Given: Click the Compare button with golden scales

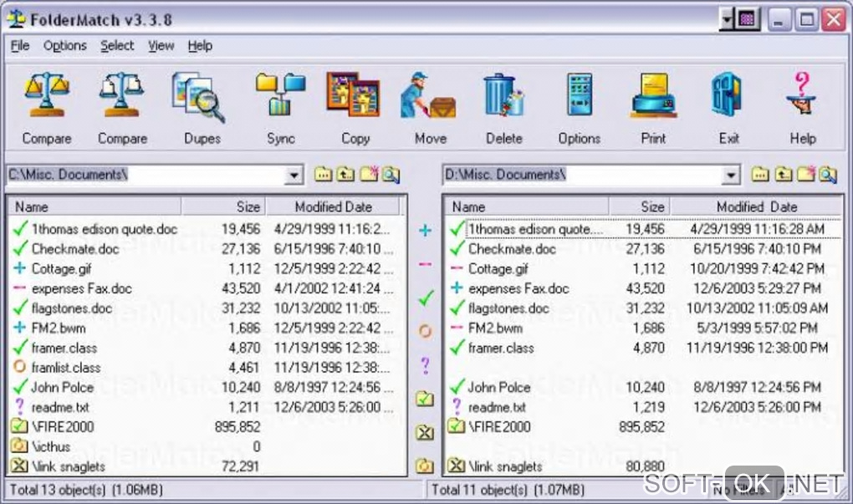Looking at the screenshot, I should pos(47,108).
